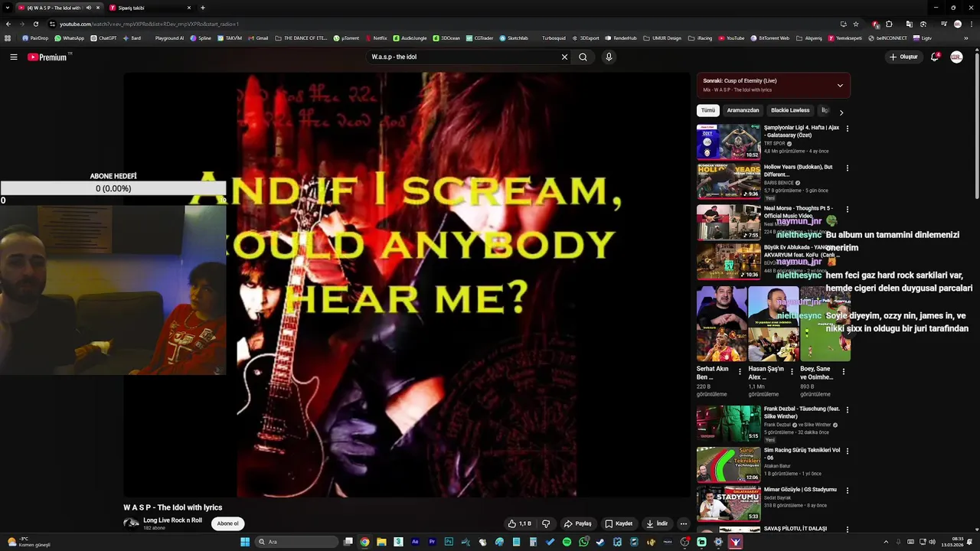980x551 pixels.
Task: Show more filter chips with right arrow
Action: tap(841, 112)
